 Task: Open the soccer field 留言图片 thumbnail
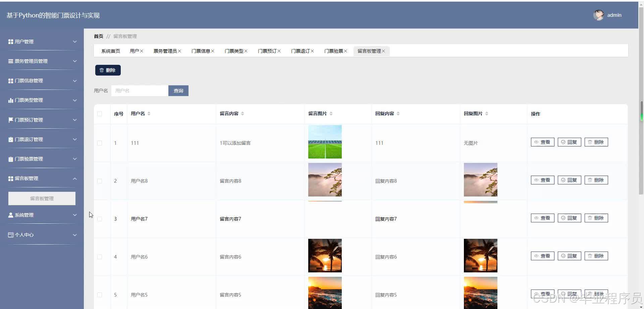(x=325, y=142)
